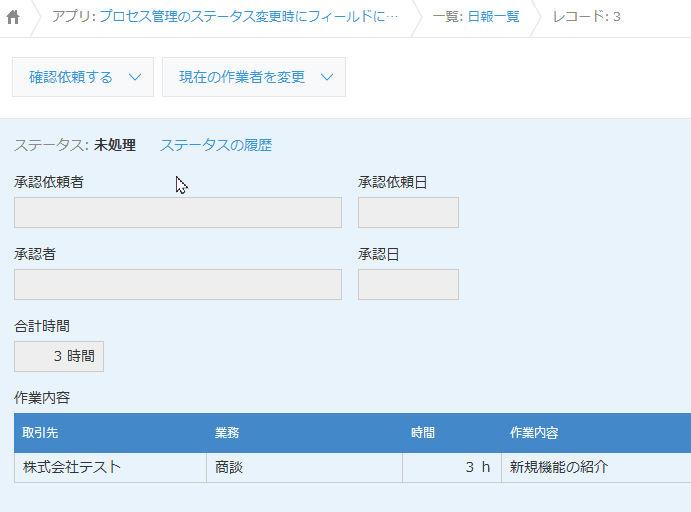Click the レコード: 3 breadcrumb item

click(586, 17)
